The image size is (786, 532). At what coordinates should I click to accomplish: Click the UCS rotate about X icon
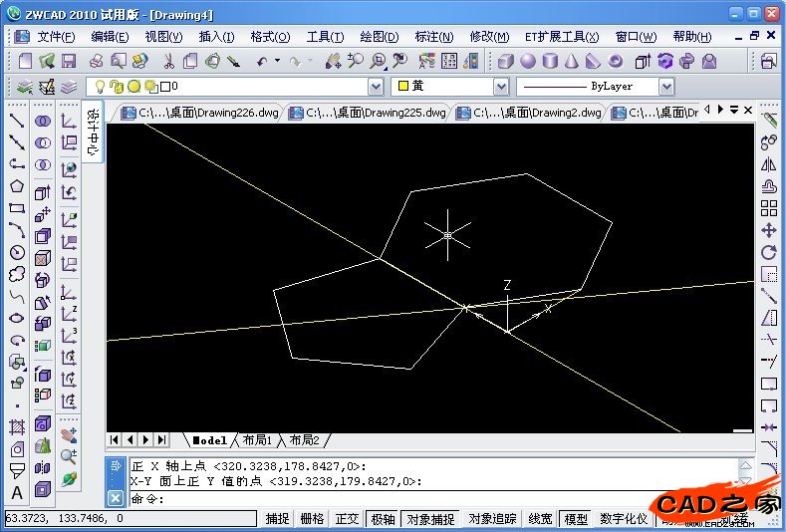point(69,358)
